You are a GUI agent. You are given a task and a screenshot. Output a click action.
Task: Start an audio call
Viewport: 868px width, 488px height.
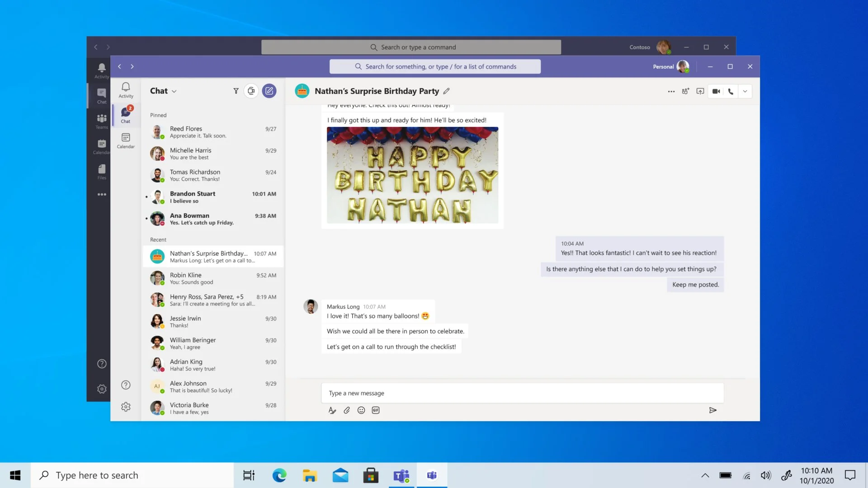click(x=730, y=91)
